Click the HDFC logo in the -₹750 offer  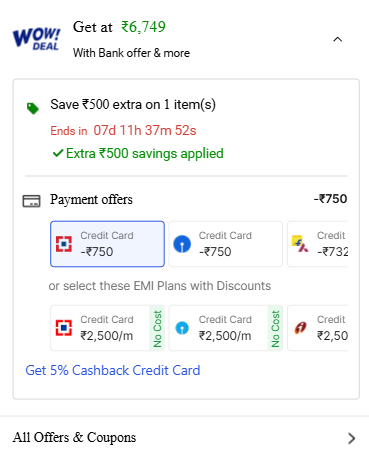coord(64,244)
